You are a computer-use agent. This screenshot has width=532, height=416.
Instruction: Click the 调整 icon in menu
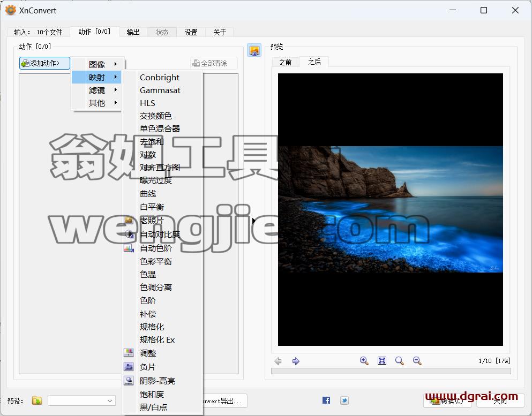[x=129, y=353]
